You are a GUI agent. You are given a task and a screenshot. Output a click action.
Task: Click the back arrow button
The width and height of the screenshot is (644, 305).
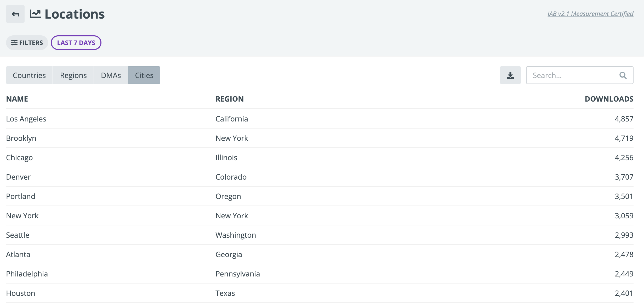[x=15, y=14]
